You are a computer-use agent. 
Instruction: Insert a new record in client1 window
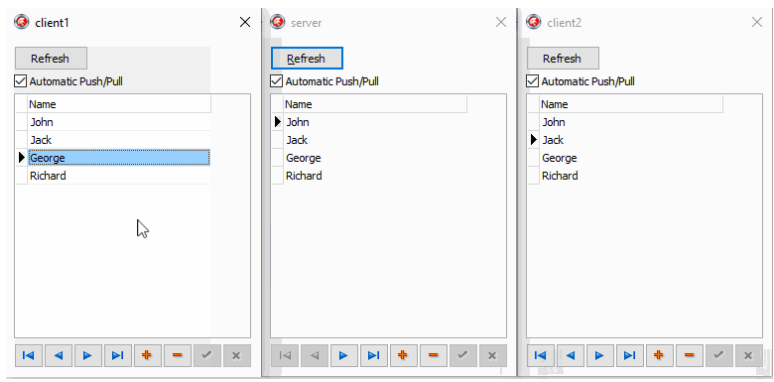(147, 355)
